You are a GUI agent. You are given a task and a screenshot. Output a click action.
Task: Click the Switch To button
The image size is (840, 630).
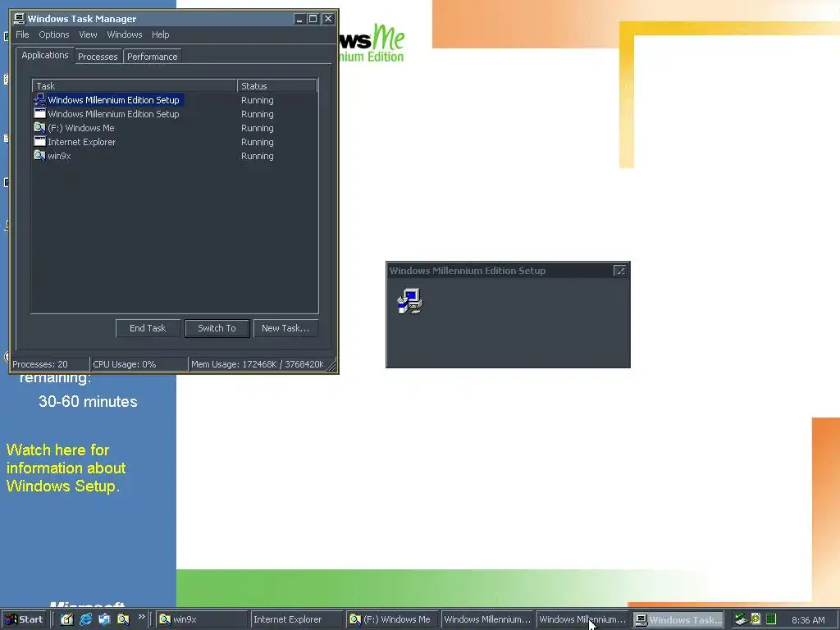pyautogui.click(x=217, y=328)
